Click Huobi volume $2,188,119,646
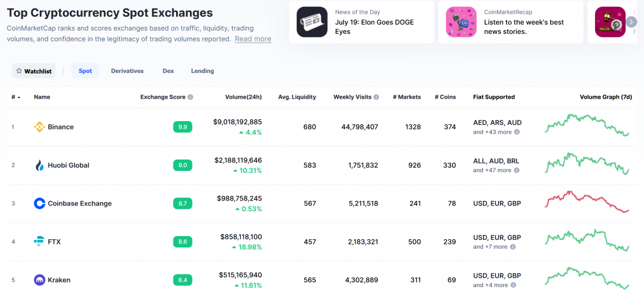The width and height of the screenshot is (644, 299). point(238,160)
